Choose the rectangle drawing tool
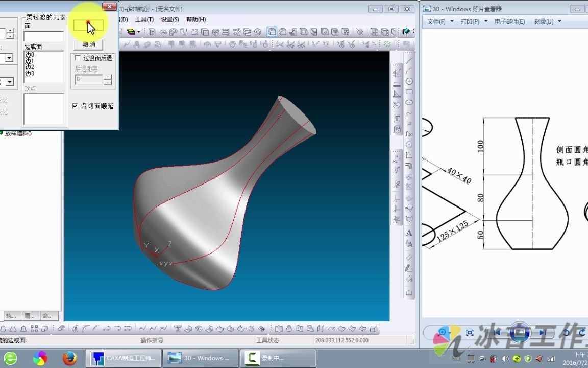Viewport: 588px width, 368px height. pyautogui.click(x=409, y=92)
